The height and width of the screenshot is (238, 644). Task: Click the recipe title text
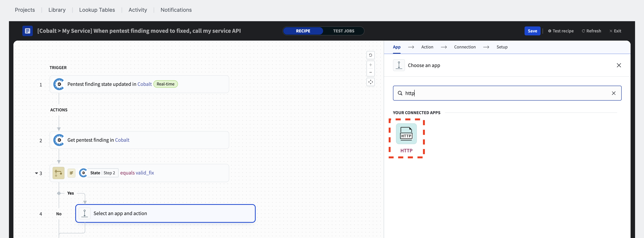[x=139, y=31]
